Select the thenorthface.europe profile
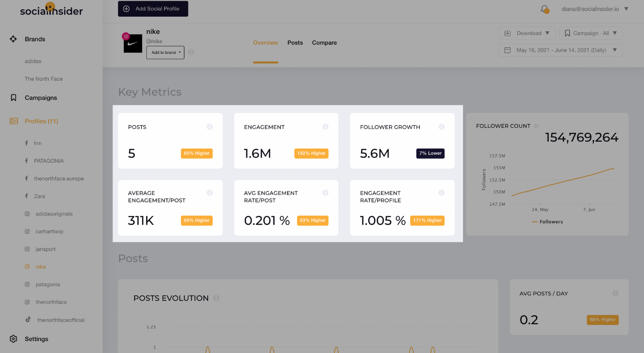This screenshot has width=644, height=353. (59, 179)
